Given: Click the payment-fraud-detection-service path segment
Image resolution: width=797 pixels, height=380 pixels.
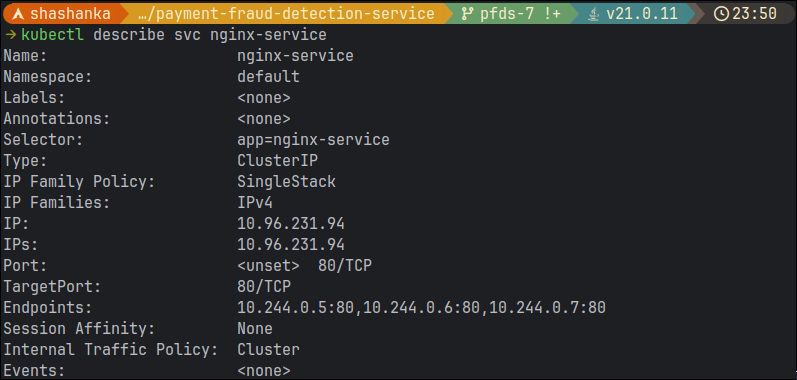Looking at the screenshot, I should [x=286, y=14].
